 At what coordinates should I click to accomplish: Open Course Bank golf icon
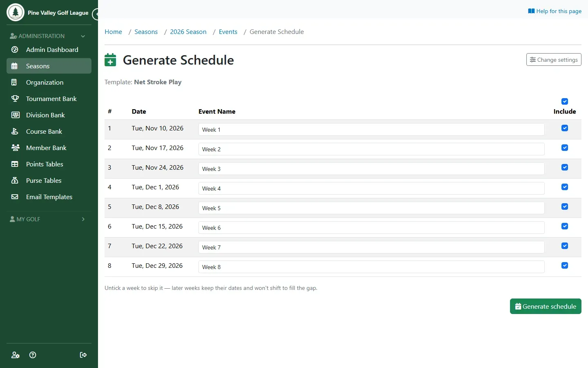click(15, 131)
